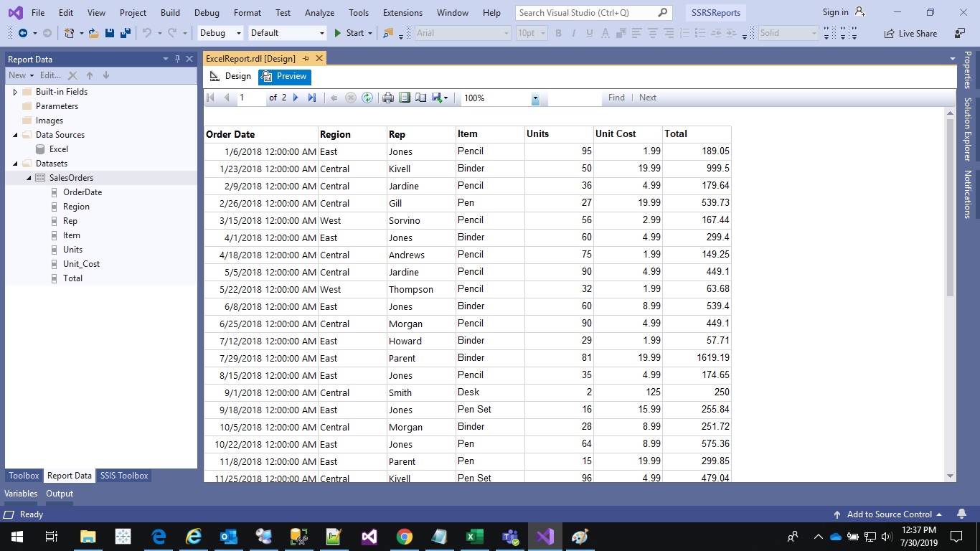Viewport: 980px width, 551px height.
Task: Undo the last action
Action: (x=147, y=33)
